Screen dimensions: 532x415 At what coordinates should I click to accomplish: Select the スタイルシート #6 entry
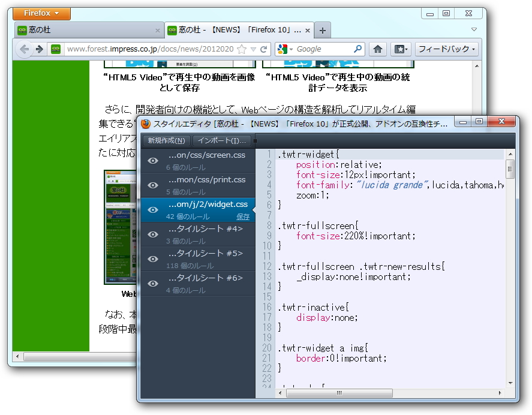point(198,284)
